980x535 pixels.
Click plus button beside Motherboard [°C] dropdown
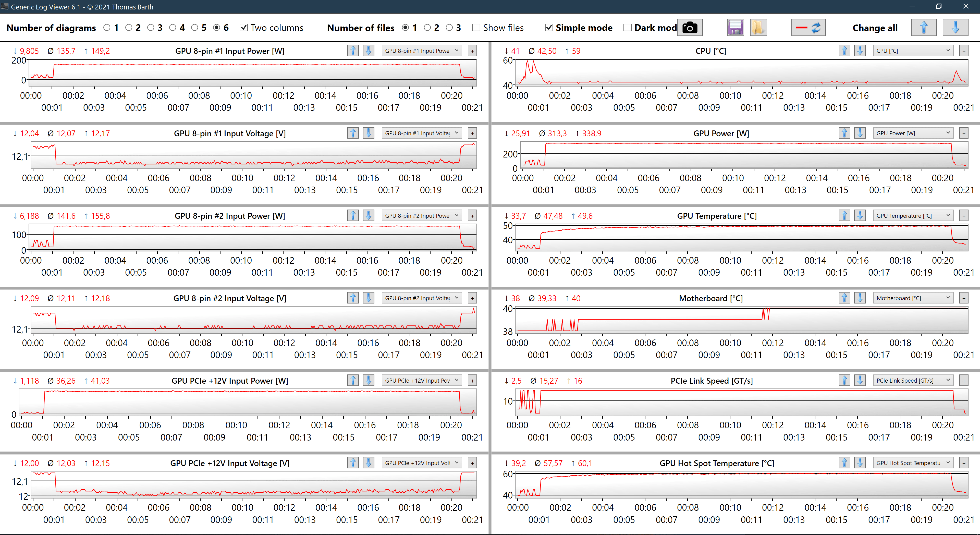coord(964,298)
